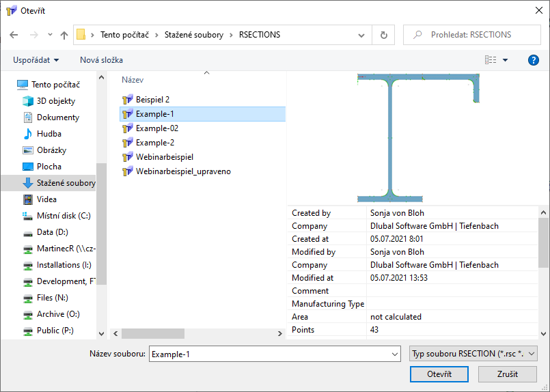The width and height of the screenshot is (550, 392).
Task: Click the folder icon in address bar
Action: tap(81, 34)
